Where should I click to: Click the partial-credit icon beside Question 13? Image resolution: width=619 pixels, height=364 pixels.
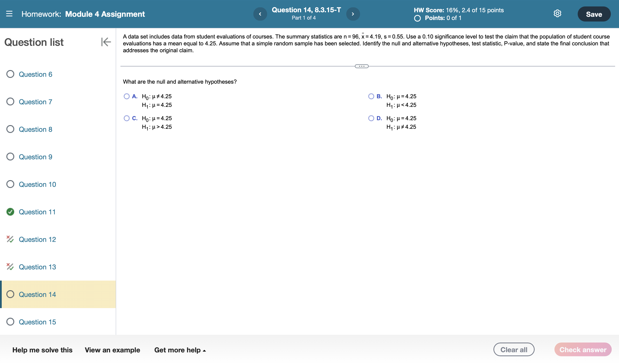10,267
